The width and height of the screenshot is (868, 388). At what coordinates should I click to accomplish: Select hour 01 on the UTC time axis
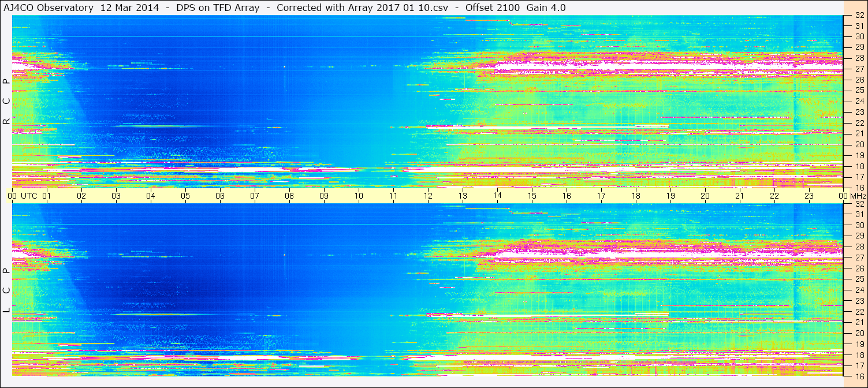tap(47, 196)
